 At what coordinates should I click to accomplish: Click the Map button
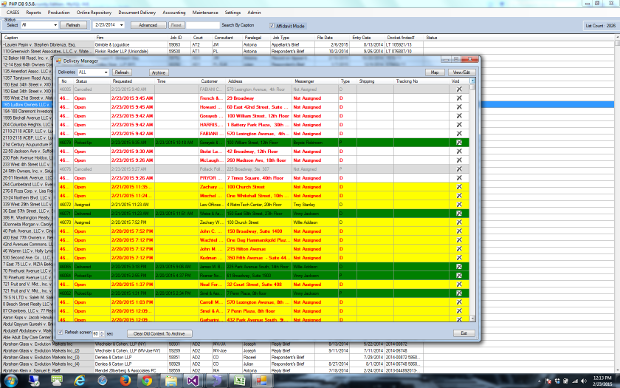[435, 72]
